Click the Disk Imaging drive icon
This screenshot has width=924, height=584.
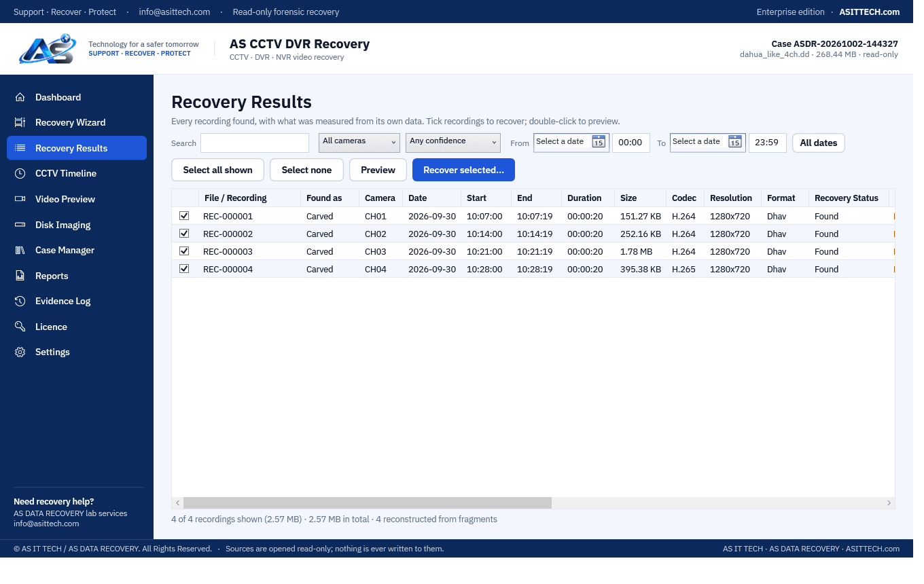[x=20, y=225]
